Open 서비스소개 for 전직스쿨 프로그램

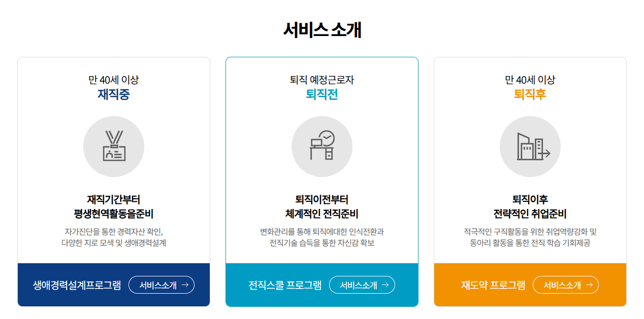point(362,285)
